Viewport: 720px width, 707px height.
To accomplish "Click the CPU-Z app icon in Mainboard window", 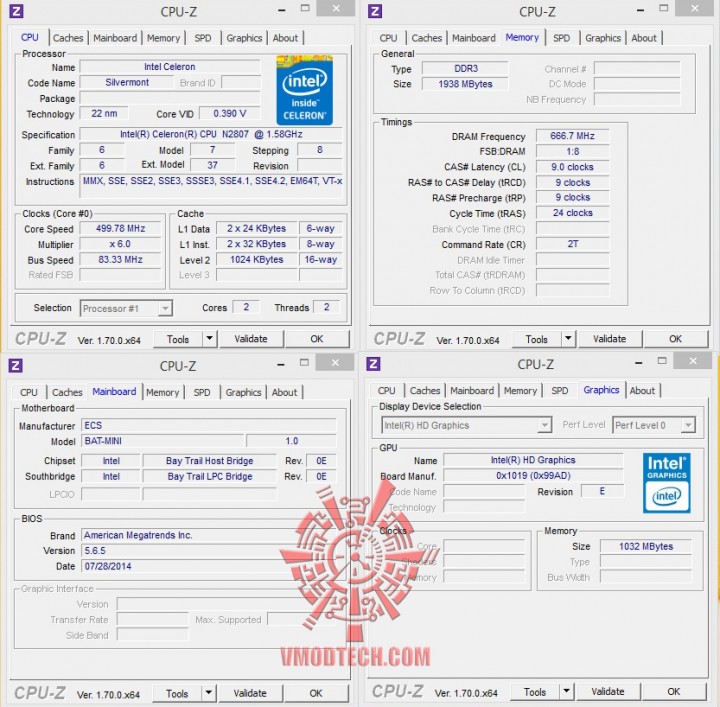I will coord(16,365).
